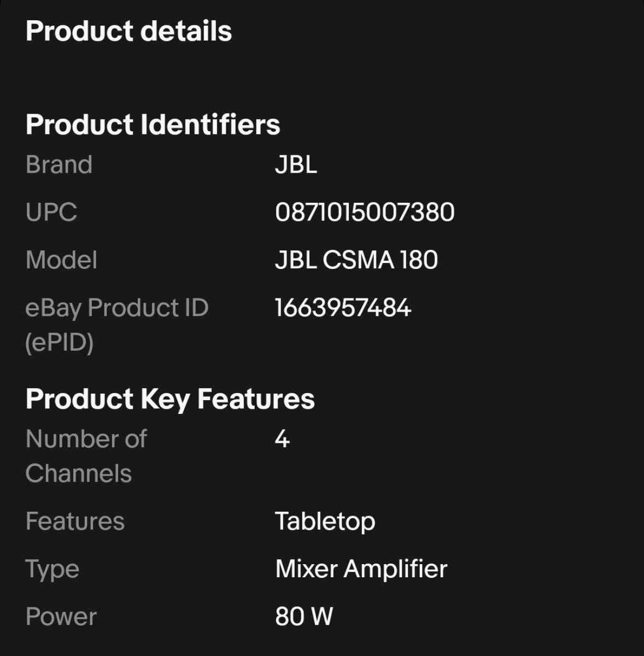Click the Number of Channels label
The height and width of the screenshot is (656, 644).
[x=86, y=456]
